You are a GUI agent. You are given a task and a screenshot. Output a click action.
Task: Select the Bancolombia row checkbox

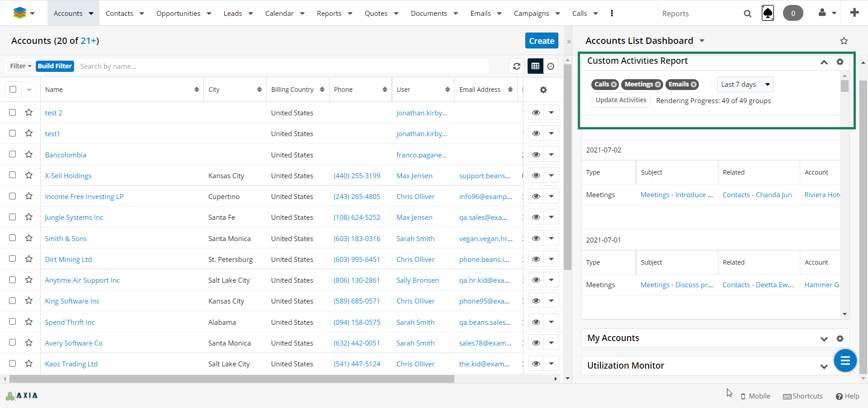pos(13,154)
